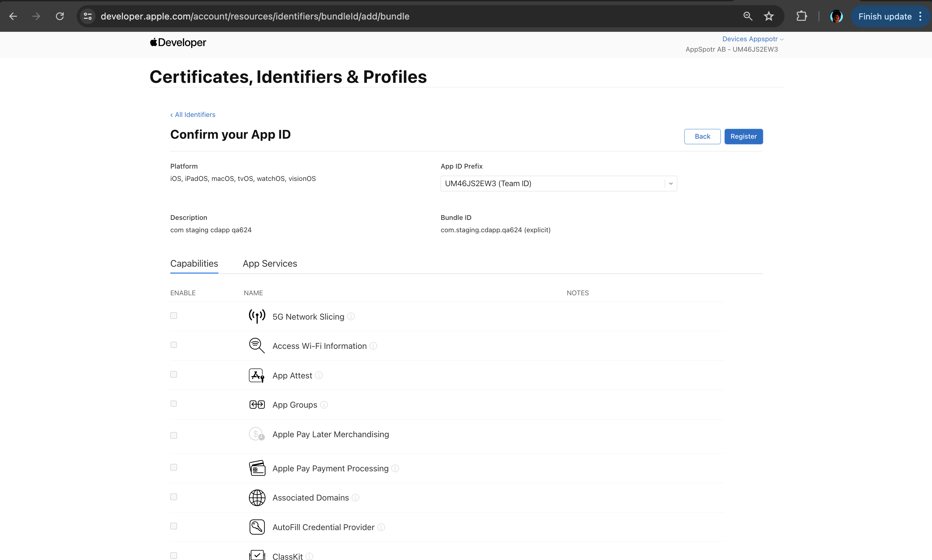Click the Apple Pay Payment Processing icon

pyautogui.click(x=257, y=468)
